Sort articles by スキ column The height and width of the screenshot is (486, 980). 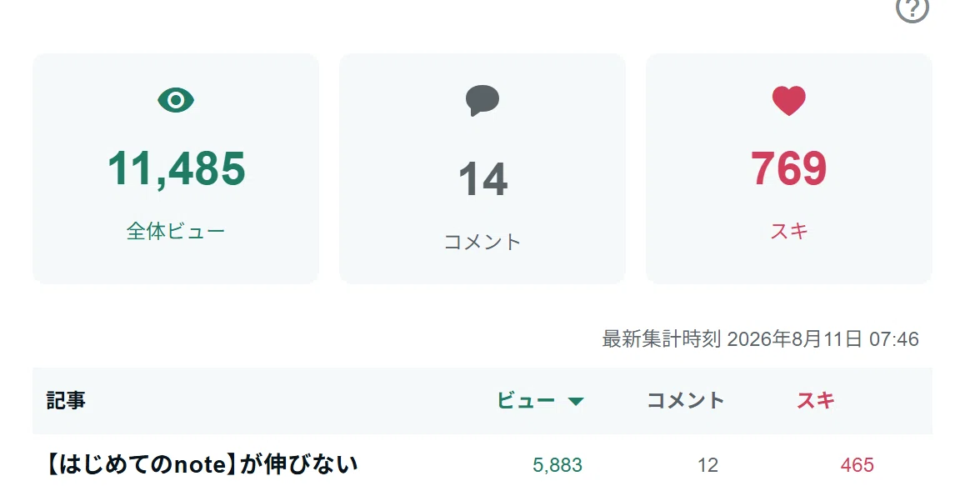point(815,400)
